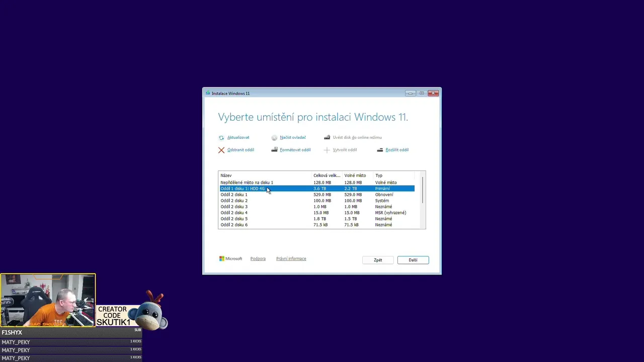Click the Aktualizovat link
The width and height of the screenshot is (644, 362).
tap(238, 137)
